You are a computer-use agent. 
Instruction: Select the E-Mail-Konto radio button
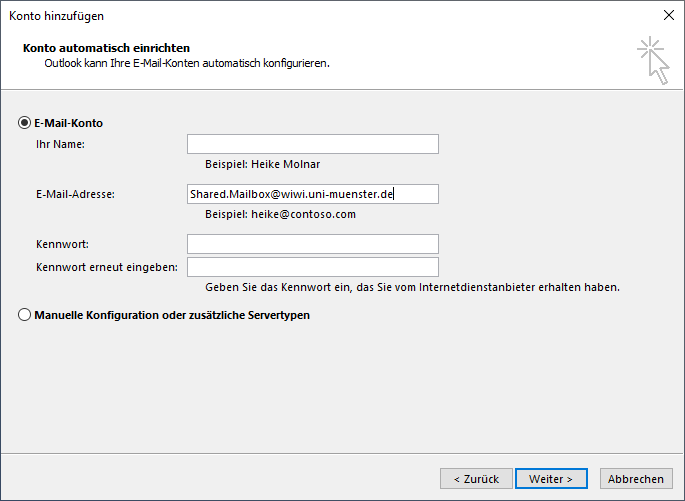[25, 123]
